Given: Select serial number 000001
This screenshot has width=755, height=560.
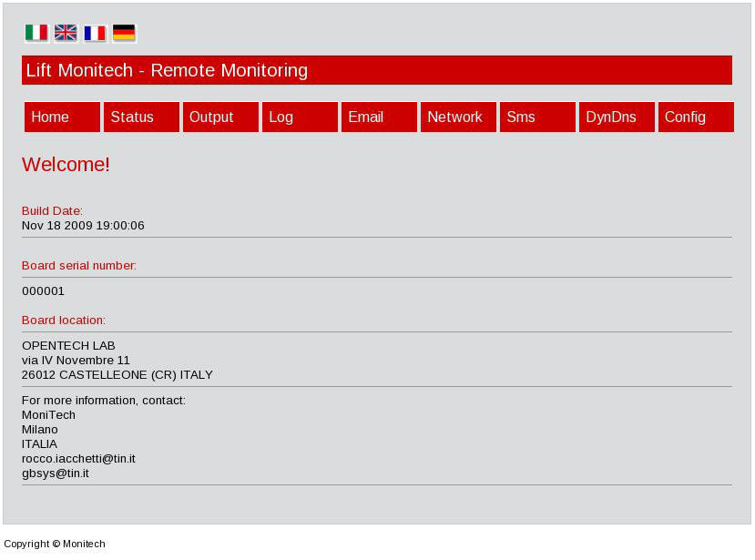Looking at the screenshot, I should [43, 291].
